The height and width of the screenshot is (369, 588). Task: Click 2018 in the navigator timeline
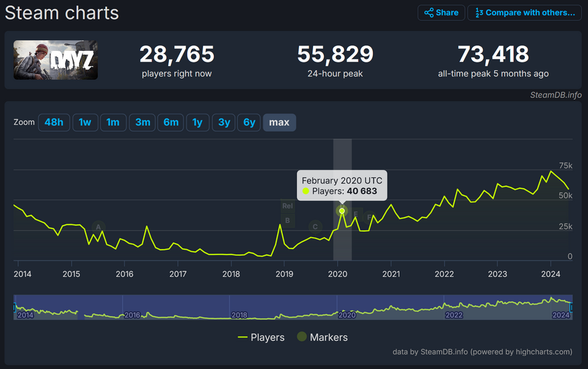[239, 315]
